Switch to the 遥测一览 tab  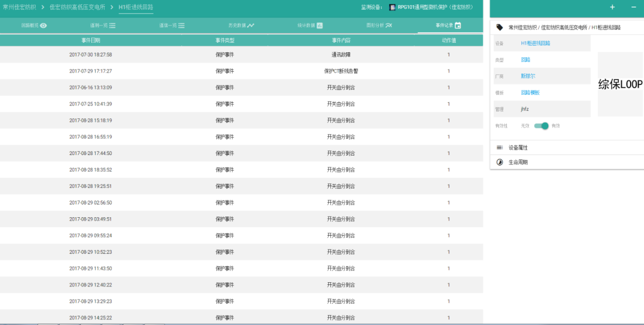tap(103, 26)
